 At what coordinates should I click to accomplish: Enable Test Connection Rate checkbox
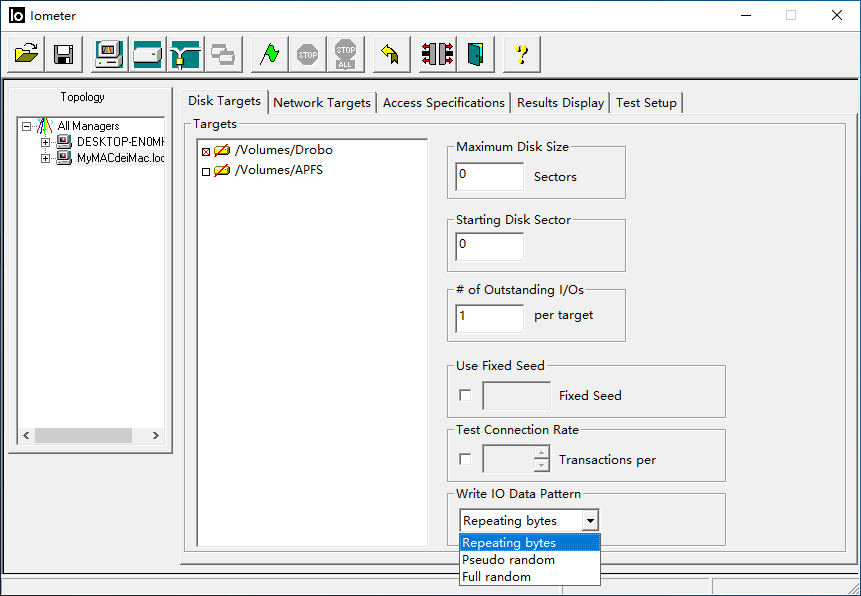[465, 459]
